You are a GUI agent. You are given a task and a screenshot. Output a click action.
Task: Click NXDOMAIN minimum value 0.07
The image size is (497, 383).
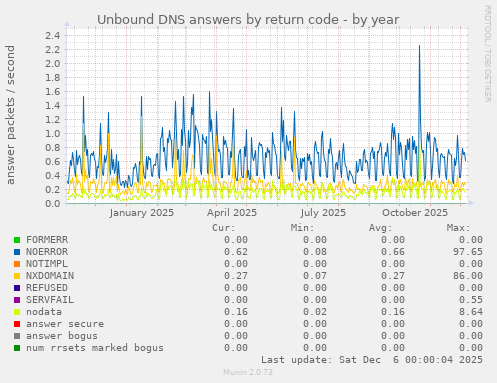click(x=315, y=276)
